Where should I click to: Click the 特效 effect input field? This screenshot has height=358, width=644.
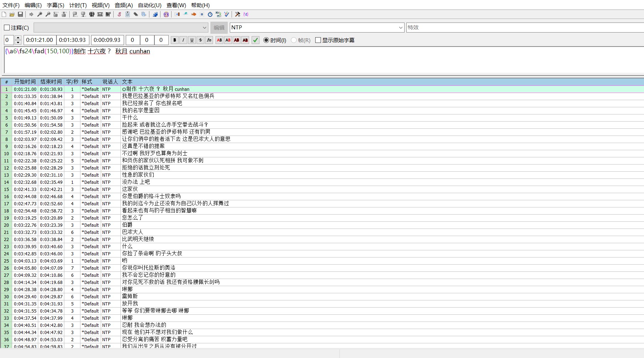click(x=525, y=28)
